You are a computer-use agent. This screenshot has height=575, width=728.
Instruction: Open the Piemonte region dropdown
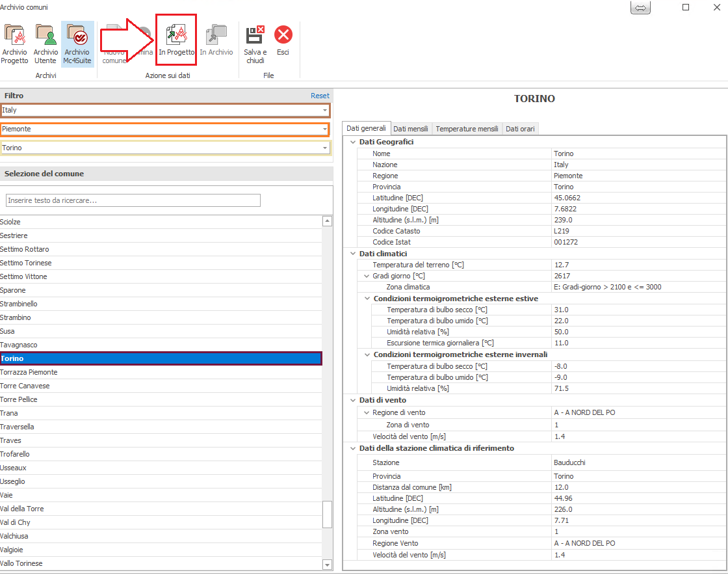[x=324, y=129]
